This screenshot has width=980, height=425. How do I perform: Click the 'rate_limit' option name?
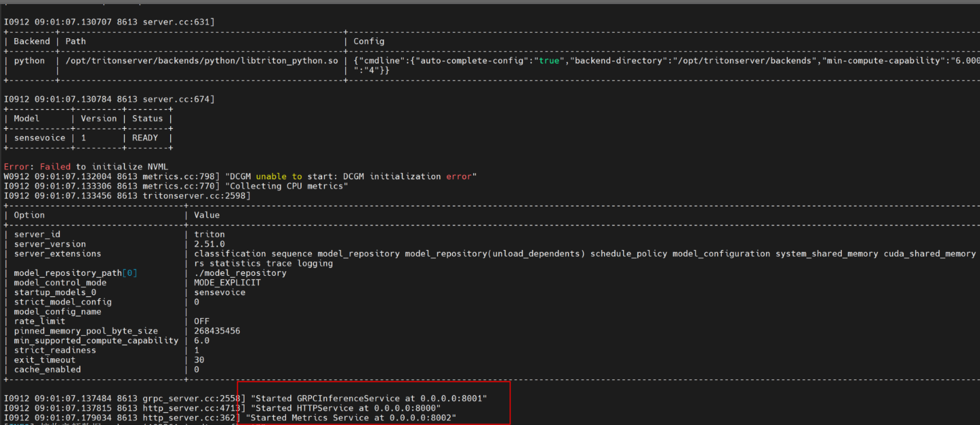point(39,321)
